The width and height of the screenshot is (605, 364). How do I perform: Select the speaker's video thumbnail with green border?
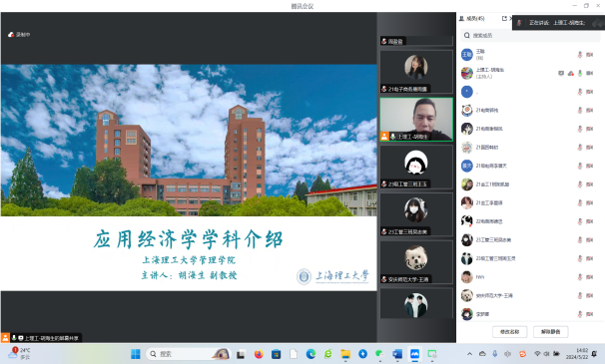click(416, 120)
